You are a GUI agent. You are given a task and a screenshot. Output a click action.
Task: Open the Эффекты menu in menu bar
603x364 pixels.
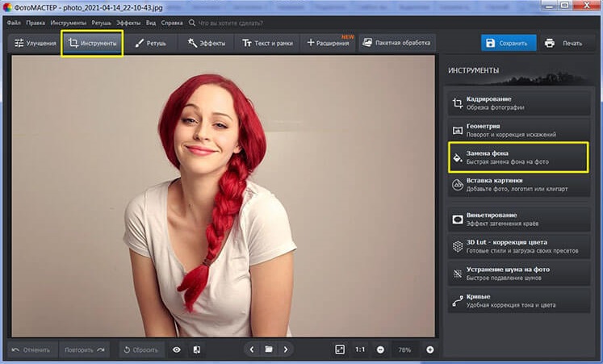[128, 23]
